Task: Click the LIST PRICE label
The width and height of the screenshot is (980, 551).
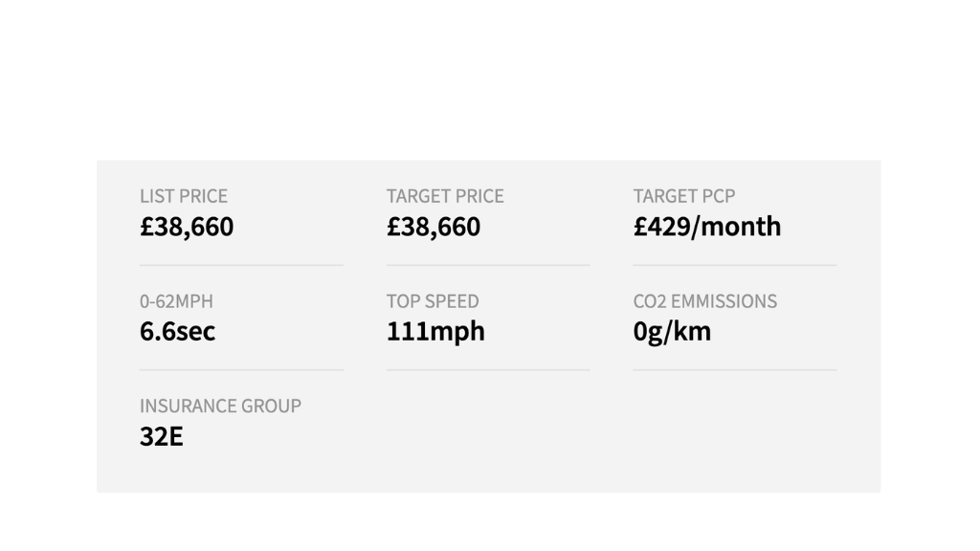Action: [x=184, y=196]
